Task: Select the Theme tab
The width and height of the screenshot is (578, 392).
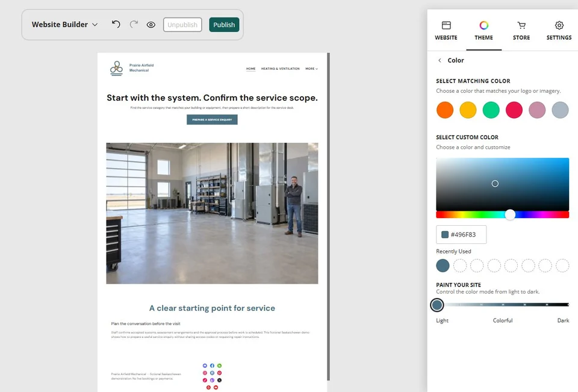Action: (483, 31)
